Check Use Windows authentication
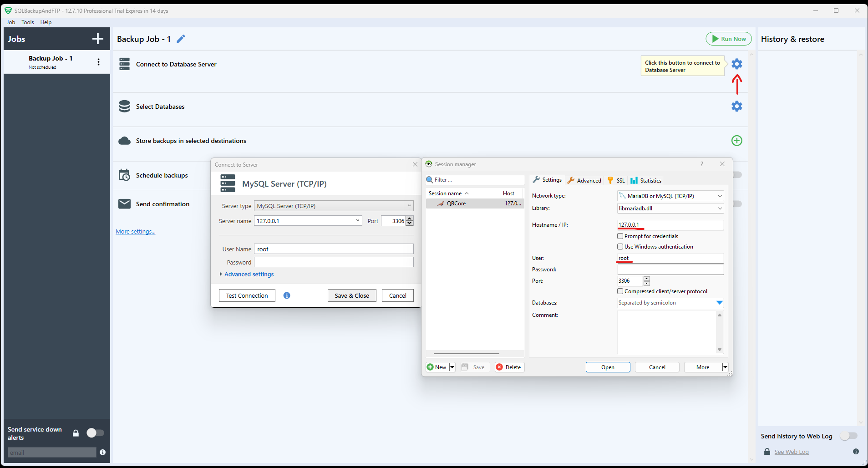This screenshot has width=868, height=468. pos(620,247)
